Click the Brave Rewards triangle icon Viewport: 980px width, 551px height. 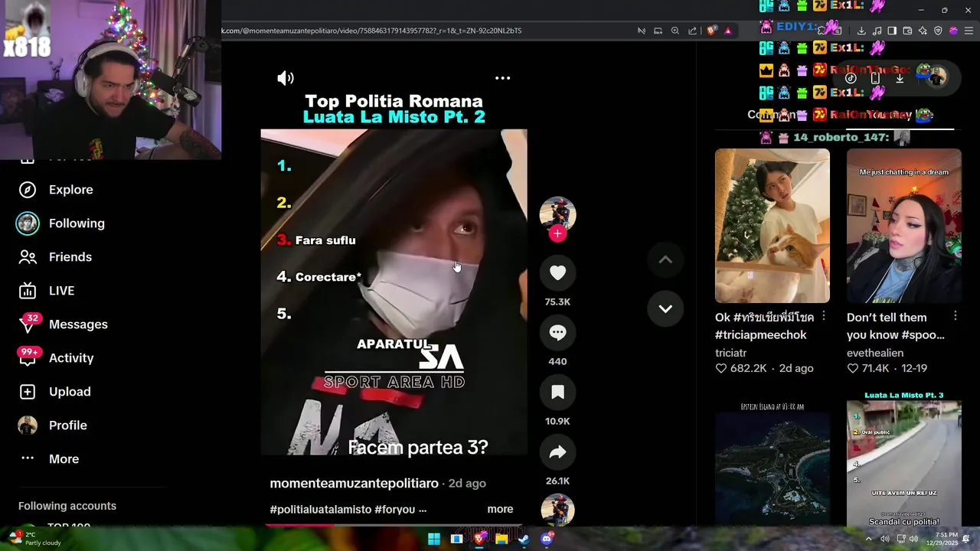pyautogui.click(x=727, y=31)
